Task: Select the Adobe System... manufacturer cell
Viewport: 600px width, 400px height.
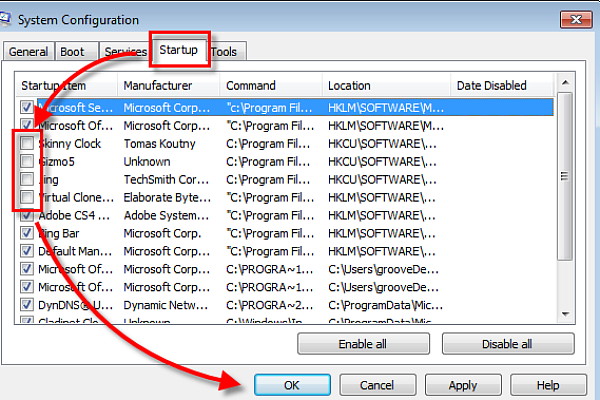Action: [166, 216]
